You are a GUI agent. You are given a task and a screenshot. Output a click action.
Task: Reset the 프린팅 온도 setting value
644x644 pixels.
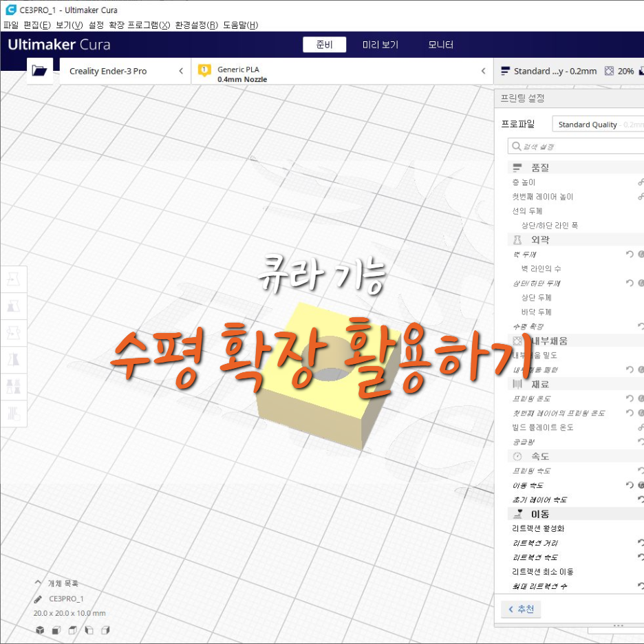click(630, 398)
